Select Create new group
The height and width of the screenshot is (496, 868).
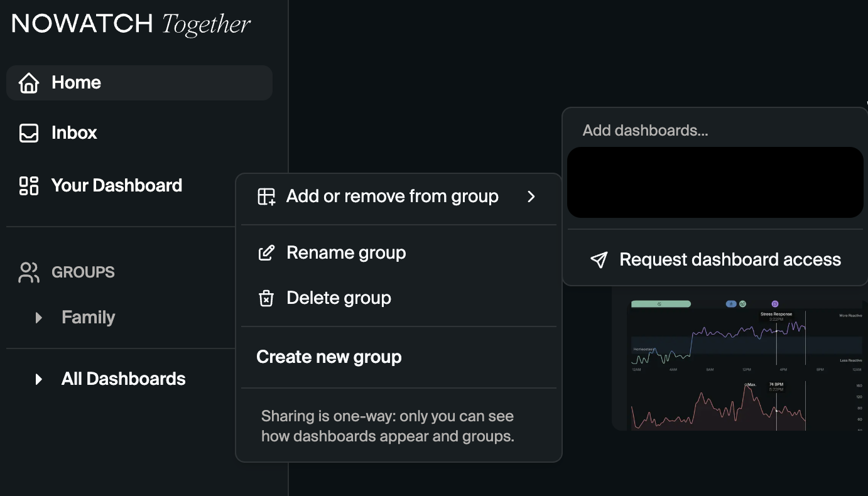click(399, 357)
